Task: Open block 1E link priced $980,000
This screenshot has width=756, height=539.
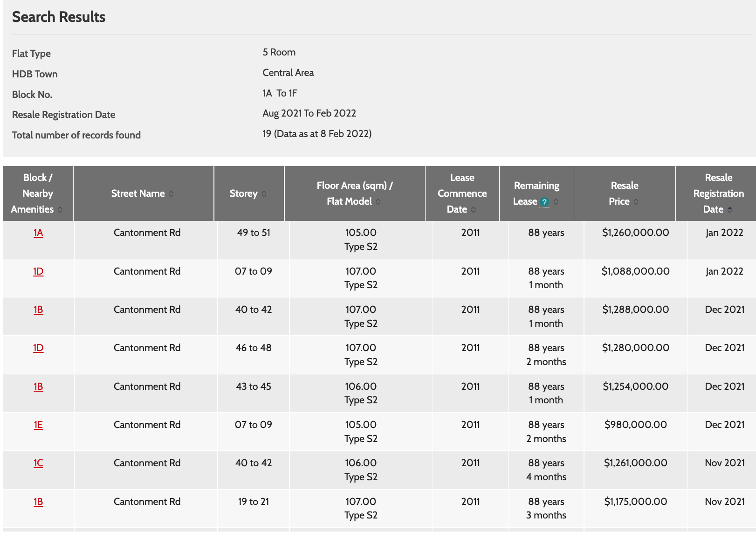Action: tap(38, 425)
